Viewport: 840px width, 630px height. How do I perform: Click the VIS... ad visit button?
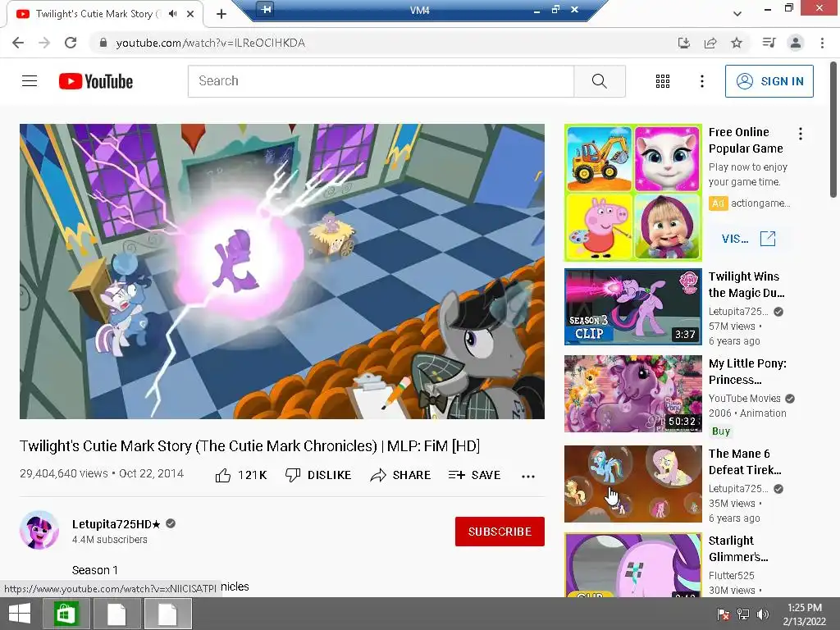click(748, 239)
